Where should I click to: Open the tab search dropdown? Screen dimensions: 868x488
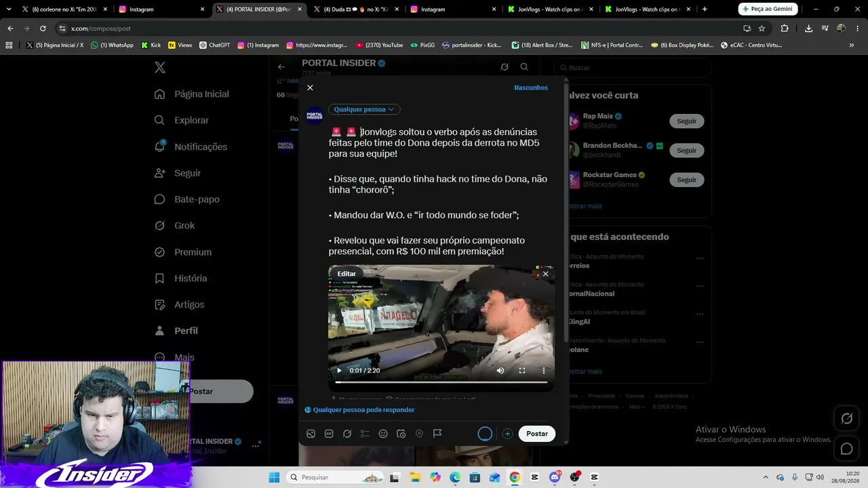coord(9,9)
